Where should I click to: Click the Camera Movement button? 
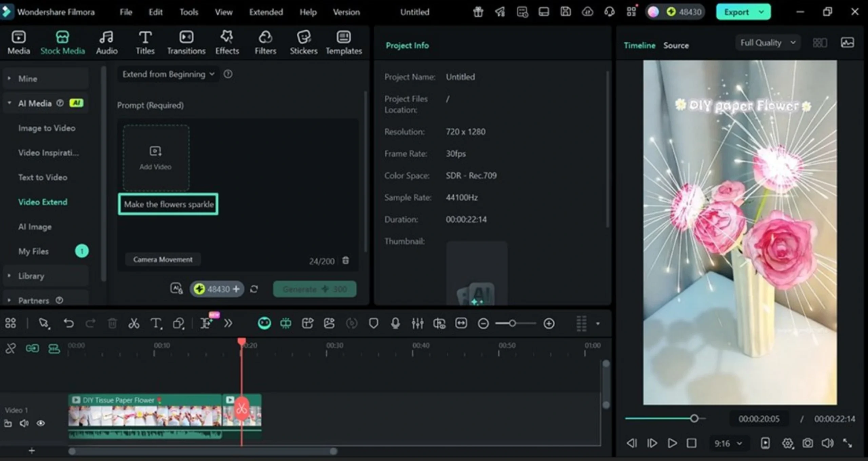tap(163, 259)
